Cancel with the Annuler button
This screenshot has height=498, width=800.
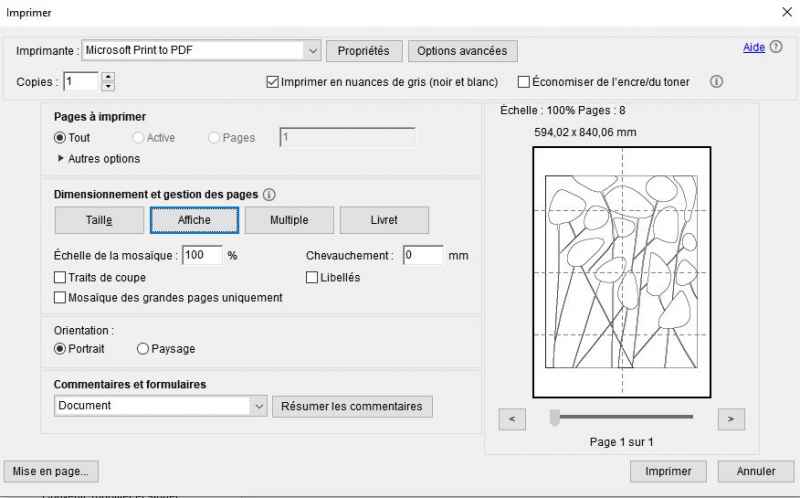pos(756,471)
